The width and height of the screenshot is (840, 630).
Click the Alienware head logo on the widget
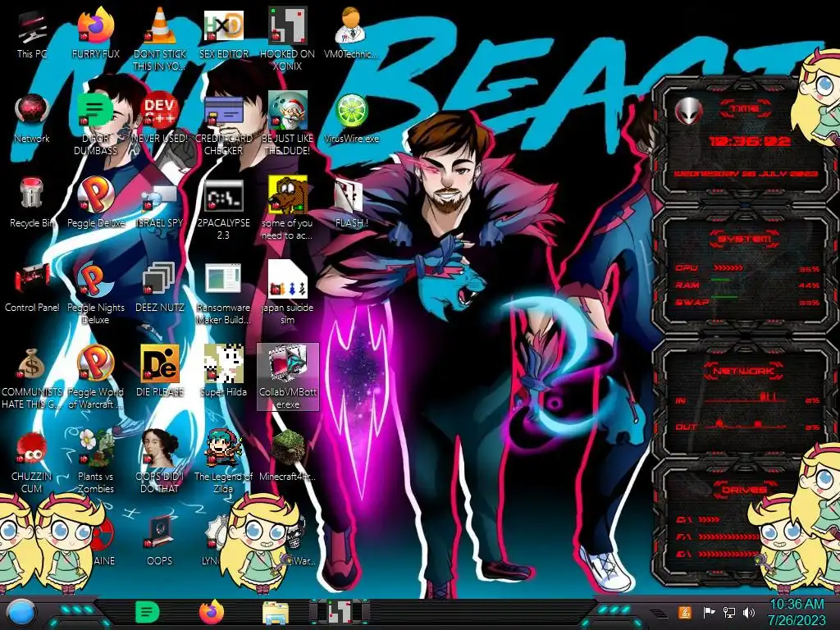coord(689,112)
